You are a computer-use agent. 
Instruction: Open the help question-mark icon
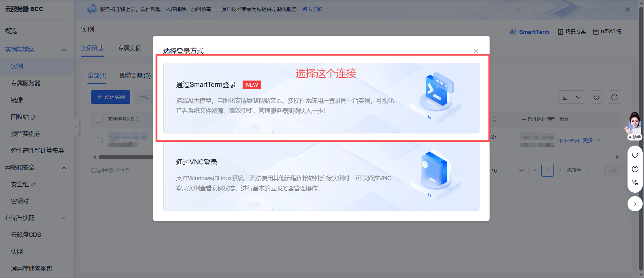coord(635,169)
